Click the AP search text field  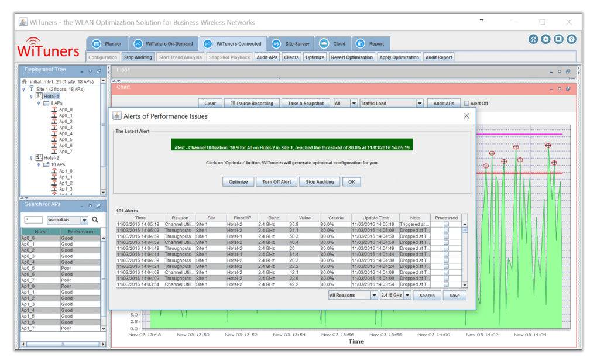(x=33, y=219)
